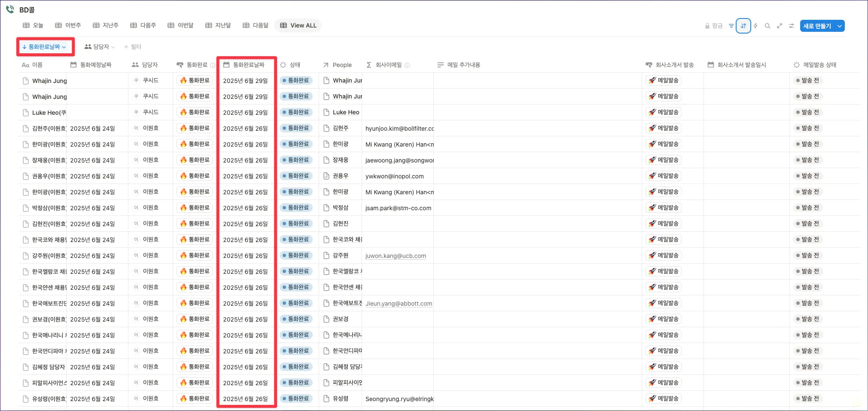
Task: Open the filter icon in the top toolbar
Action: tap(731, 26)
